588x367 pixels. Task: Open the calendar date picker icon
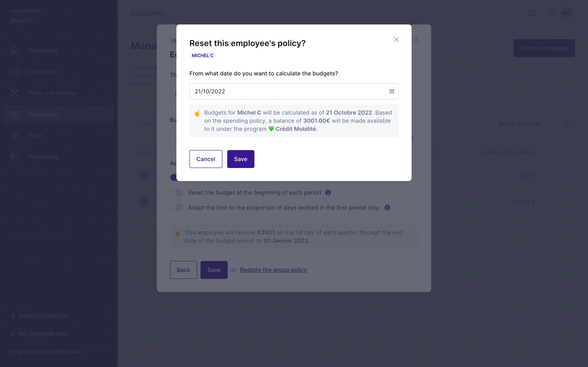coord(392,91)
